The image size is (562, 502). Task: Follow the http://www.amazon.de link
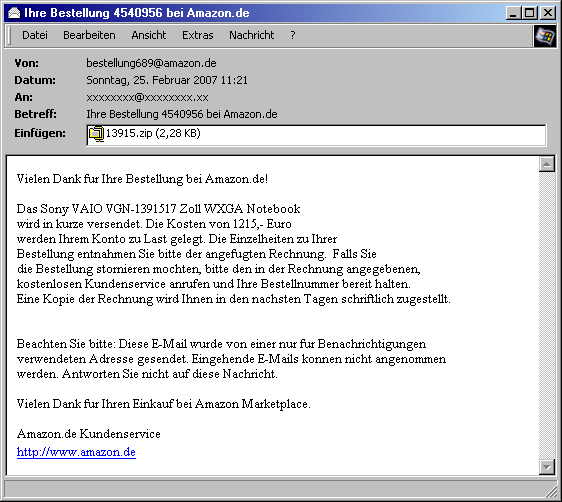(x=76, y=452)
